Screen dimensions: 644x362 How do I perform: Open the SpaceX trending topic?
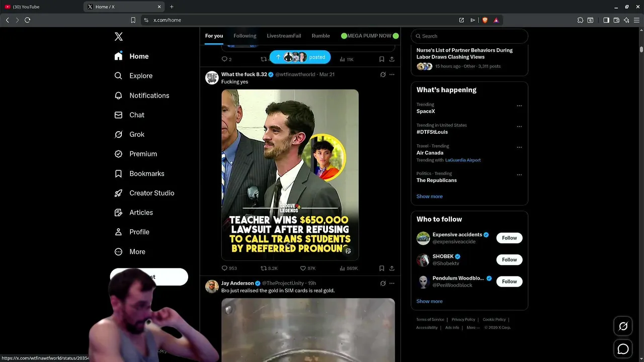coord(426,111)
